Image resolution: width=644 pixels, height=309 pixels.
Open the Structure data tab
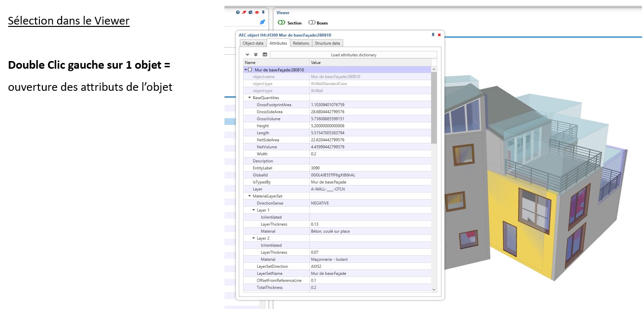tap(327, 43)
